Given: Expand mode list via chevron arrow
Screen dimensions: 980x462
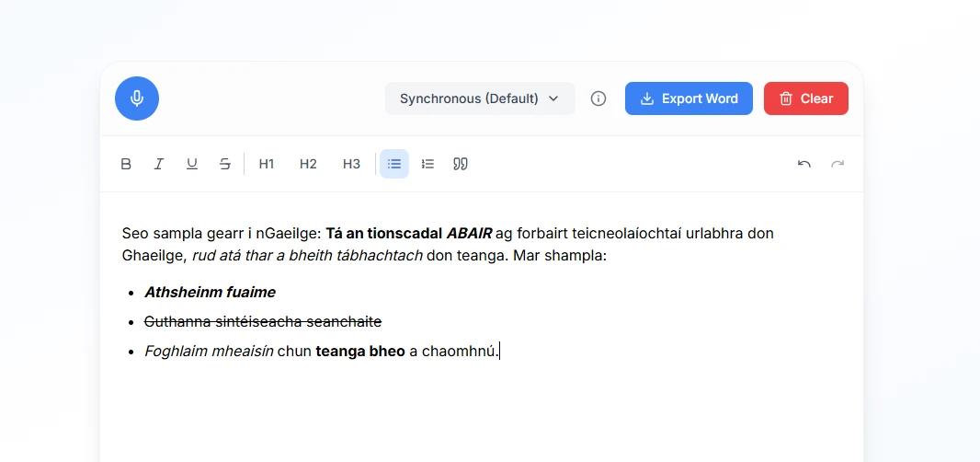Looking at the screenshot, I should point(553,98).
